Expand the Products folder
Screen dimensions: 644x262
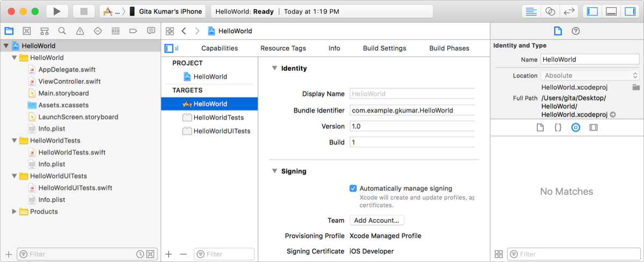[14, 212]
